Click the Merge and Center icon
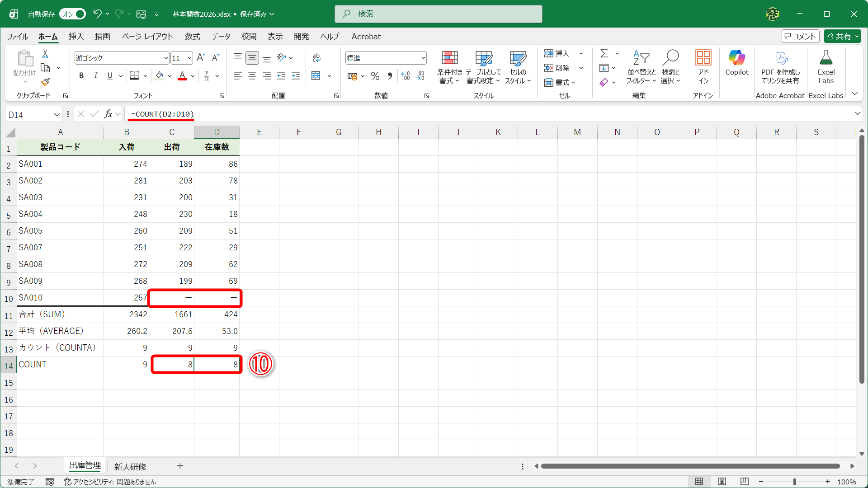The height and width of the screenshot is (488, 868). click(x=316, y=76)
